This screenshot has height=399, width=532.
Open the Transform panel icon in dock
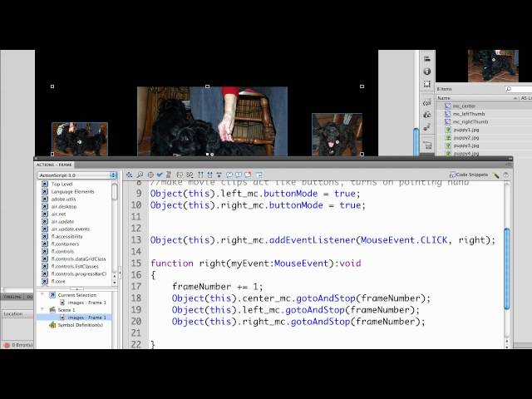point(427,83)
